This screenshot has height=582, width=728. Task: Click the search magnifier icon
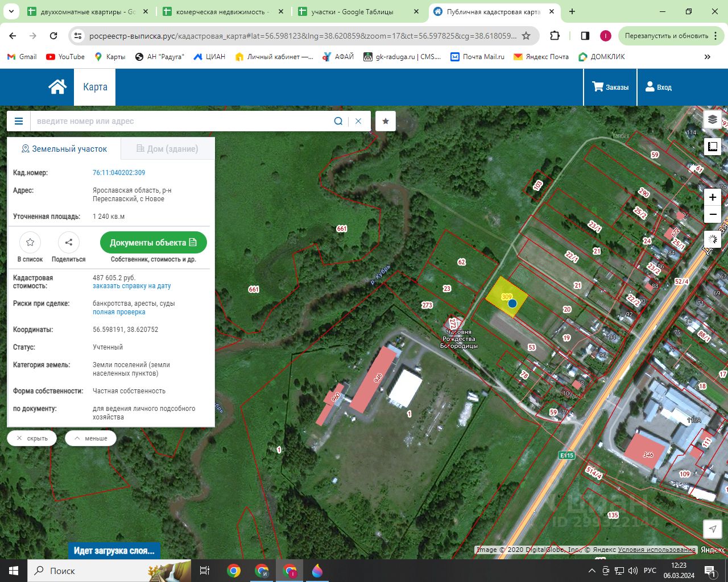click(x=338, y=121)
